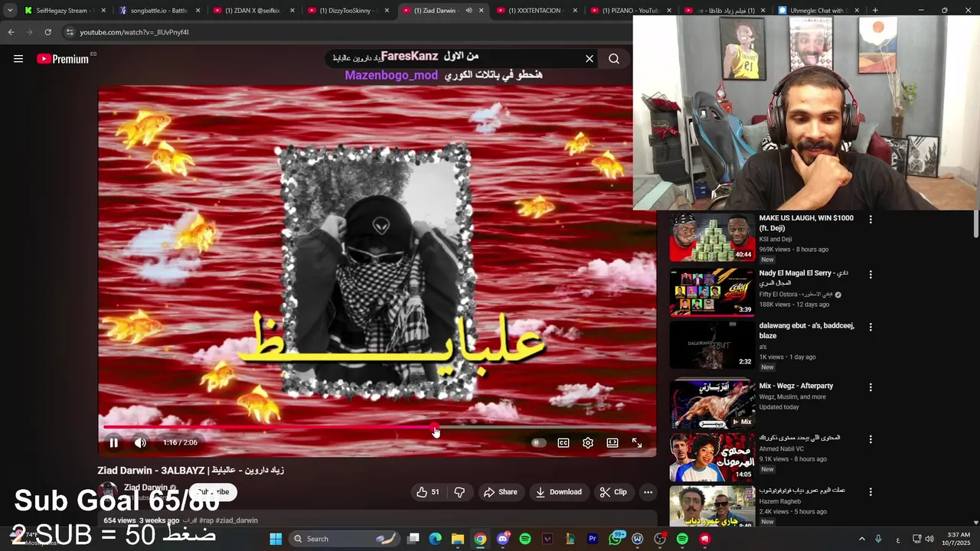Share the Ziad Darwin video
The image size is (980, 551).
tap(500, 492)
